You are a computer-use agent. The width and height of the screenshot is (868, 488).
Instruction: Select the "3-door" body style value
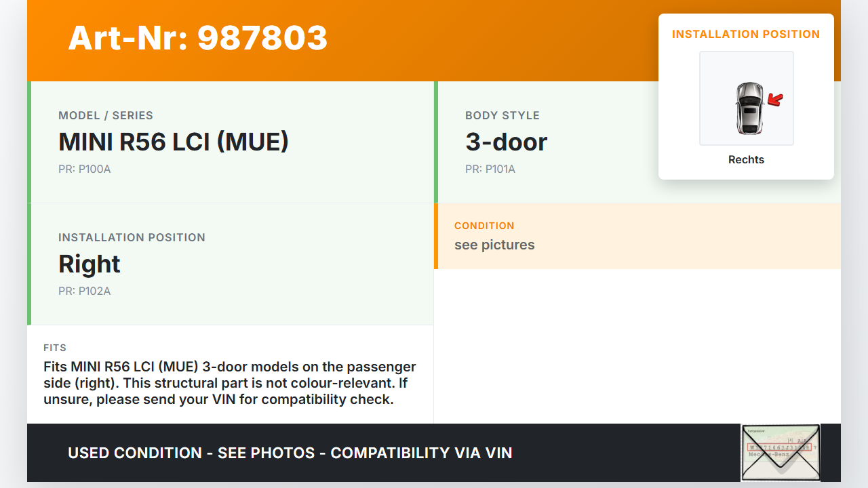tap(506, 142)
